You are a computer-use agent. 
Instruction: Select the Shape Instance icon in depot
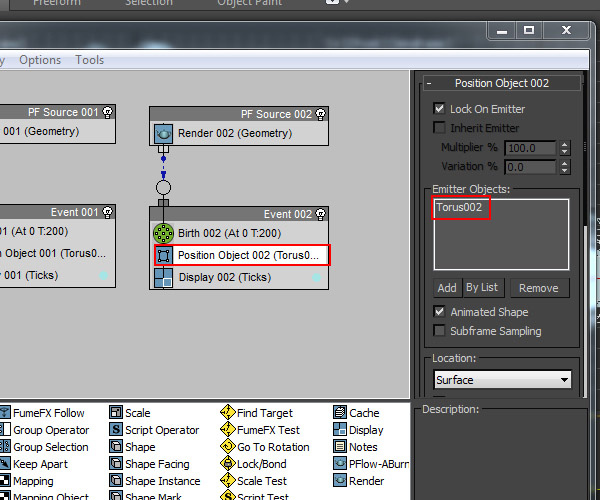click(x=116, y=480)
